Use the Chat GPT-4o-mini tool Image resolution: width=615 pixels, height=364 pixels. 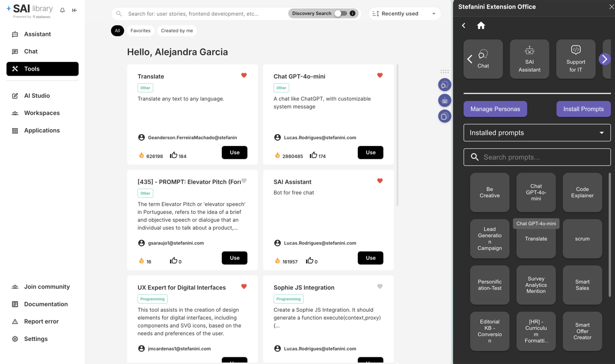(x=371, y=153)
